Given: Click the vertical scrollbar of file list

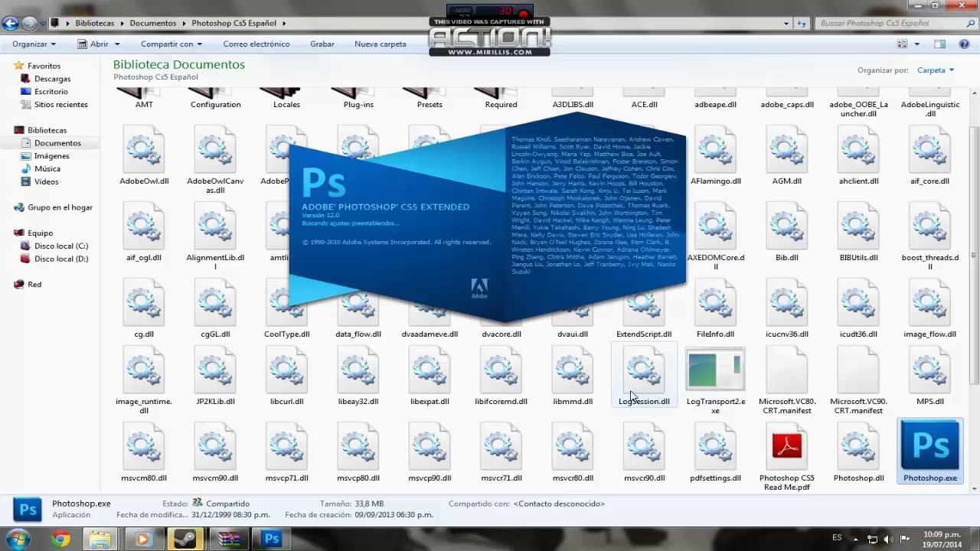Looking at the screenshot, I should 973,291.
